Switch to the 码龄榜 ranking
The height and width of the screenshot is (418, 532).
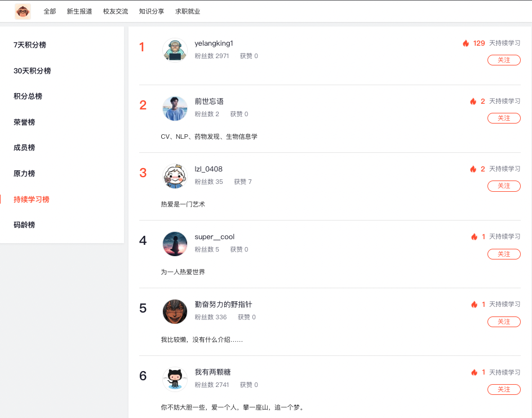click(24, 225)
